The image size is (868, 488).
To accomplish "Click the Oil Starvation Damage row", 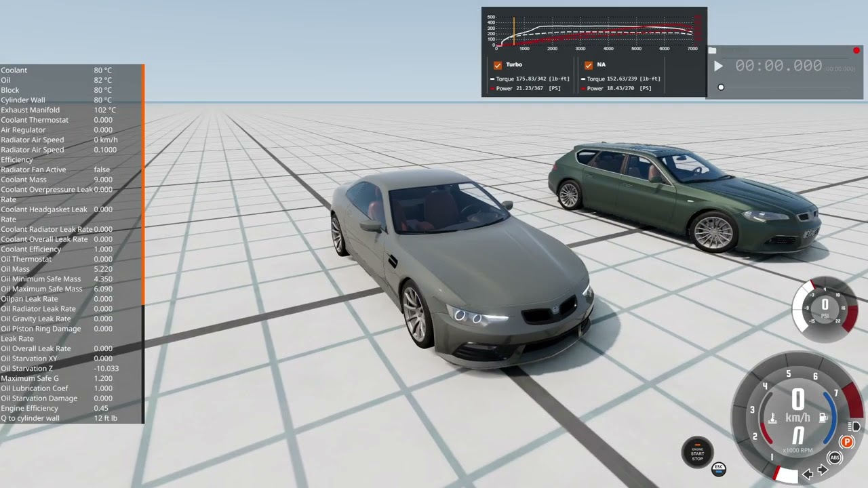I will (x=71, y=398).
